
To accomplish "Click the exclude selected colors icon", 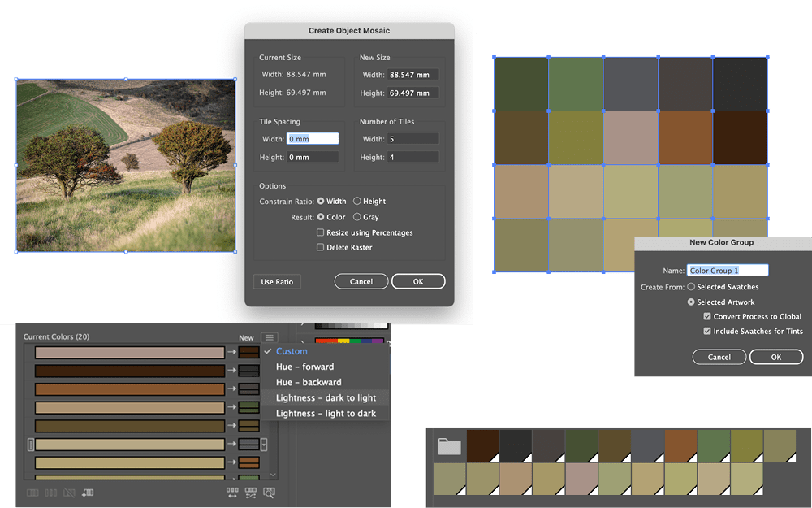I will point(69,493).
